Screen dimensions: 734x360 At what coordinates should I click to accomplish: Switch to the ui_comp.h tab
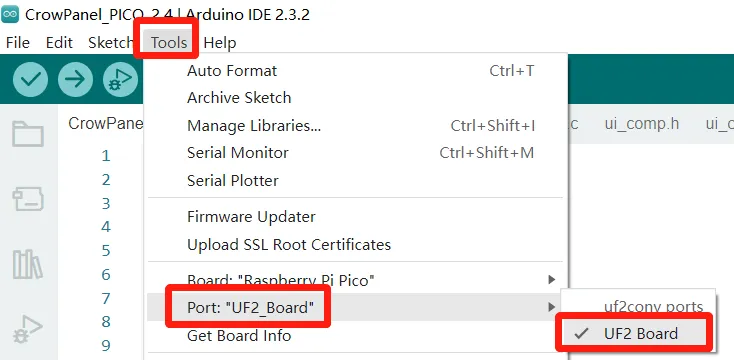(641, 124)
